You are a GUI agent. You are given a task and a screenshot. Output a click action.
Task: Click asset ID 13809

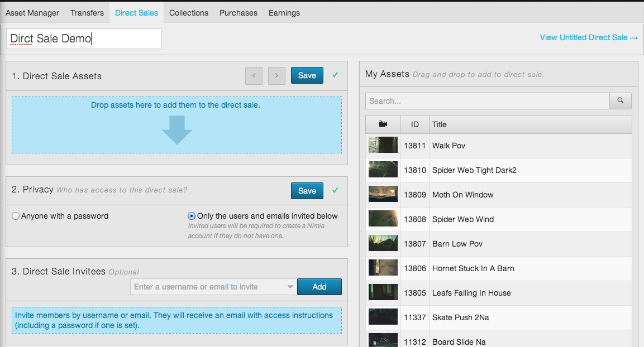[x=415, y=195]
